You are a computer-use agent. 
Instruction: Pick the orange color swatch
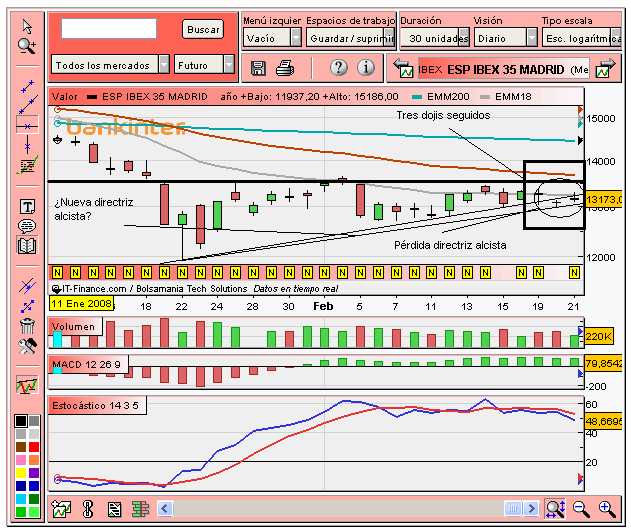point(34,460)
